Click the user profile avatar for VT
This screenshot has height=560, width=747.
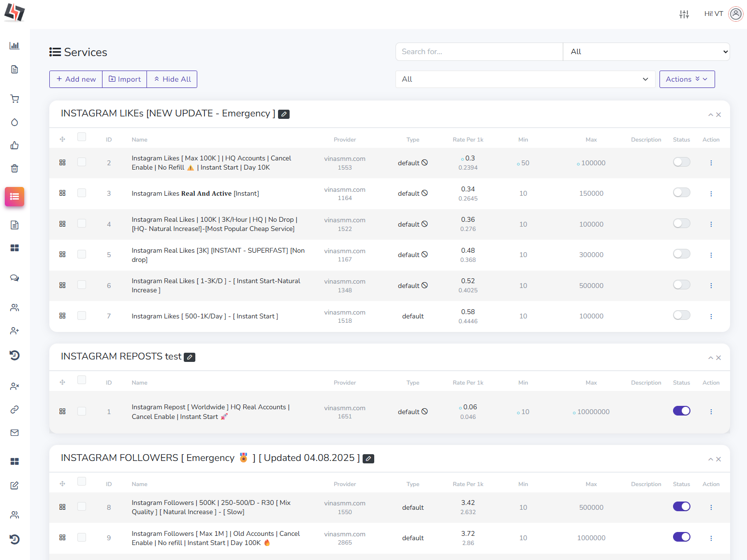pyautogui.click(x=736, y=14)
